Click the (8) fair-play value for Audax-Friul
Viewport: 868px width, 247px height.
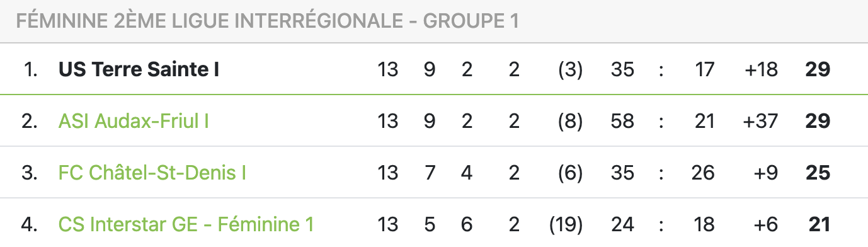[571, 121]
